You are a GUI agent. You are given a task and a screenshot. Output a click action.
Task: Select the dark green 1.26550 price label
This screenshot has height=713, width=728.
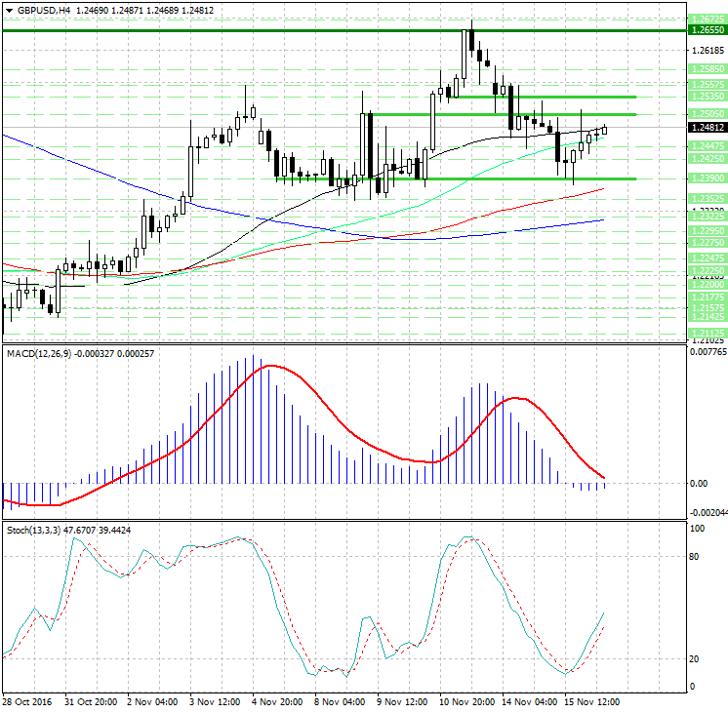pyautogui.click(x=707, y=30)
